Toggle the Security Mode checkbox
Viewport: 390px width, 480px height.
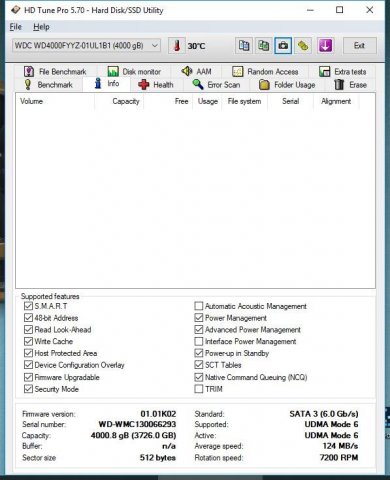(28, 389)
